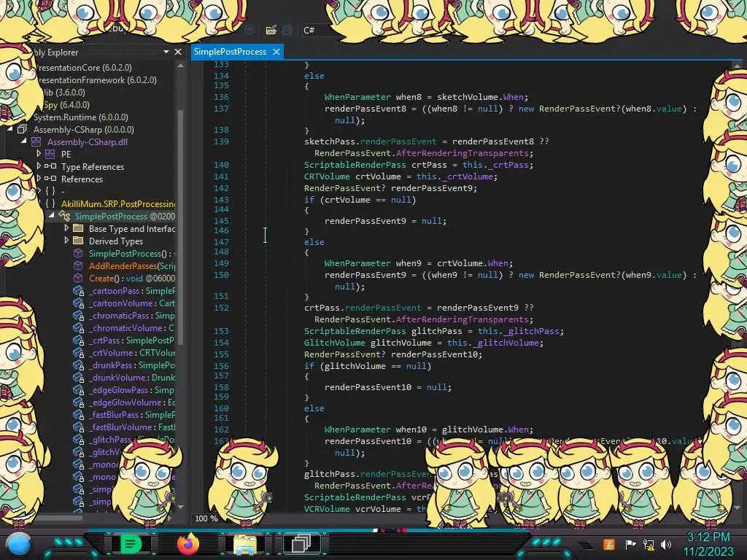Select the _edgeGlowPass field row

[x=124, y=389]
